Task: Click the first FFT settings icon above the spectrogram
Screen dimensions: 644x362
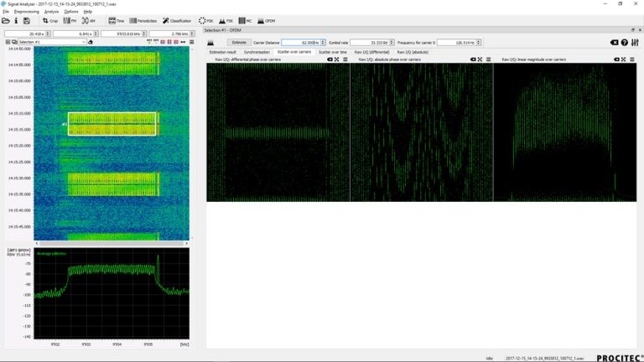Action: point(149,42)
